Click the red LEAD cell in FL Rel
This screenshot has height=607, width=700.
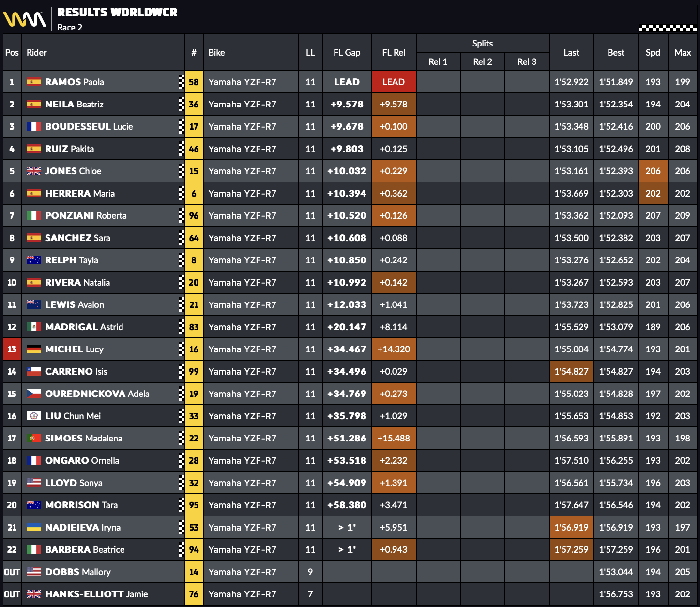point(394,82)
